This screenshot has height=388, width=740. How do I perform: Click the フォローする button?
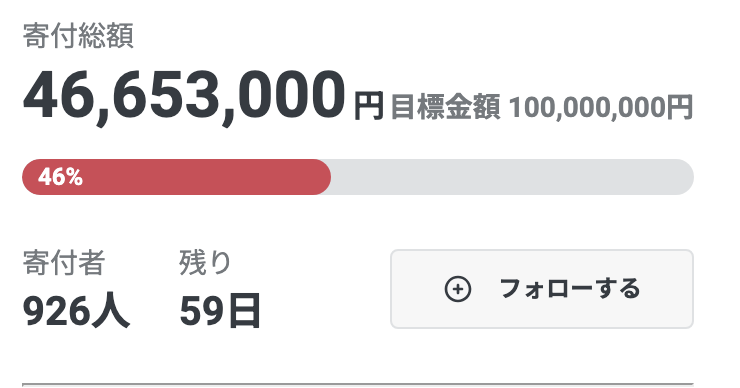(542, 289)
